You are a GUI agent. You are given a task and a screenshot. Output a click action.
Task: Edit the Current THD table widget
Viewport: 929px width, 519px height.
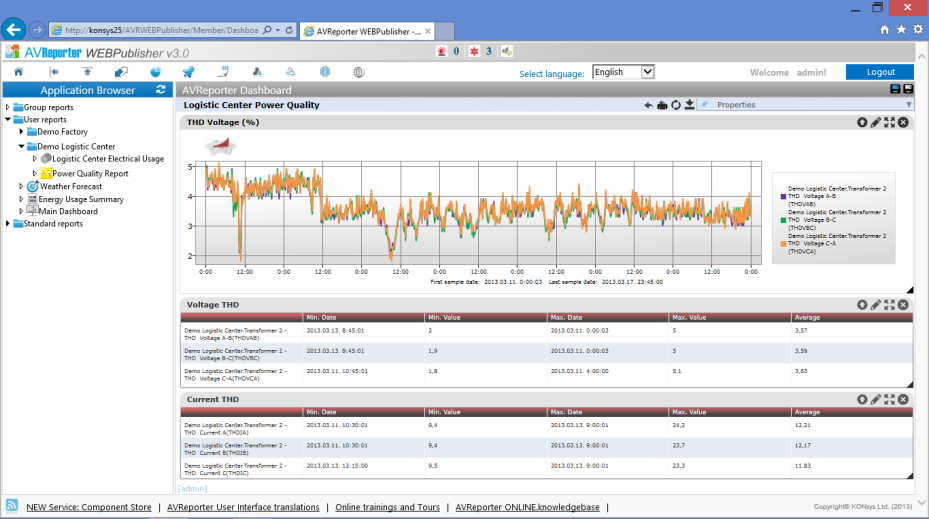876,399
